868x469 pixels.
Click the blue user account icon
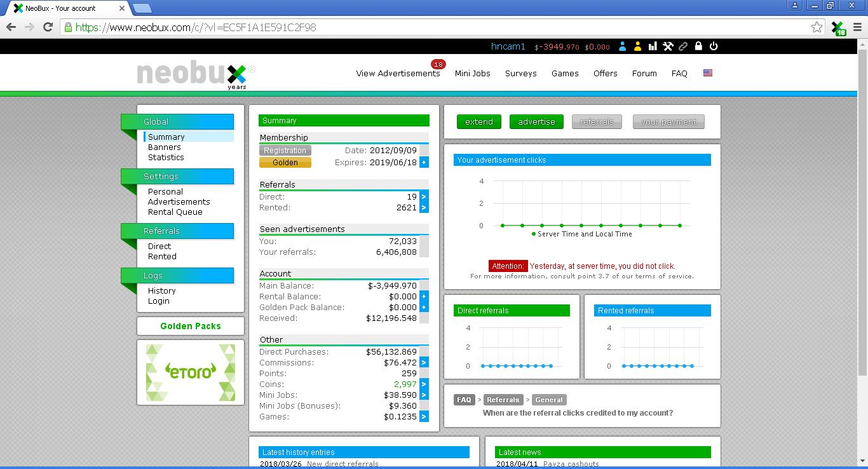(622, 46)
